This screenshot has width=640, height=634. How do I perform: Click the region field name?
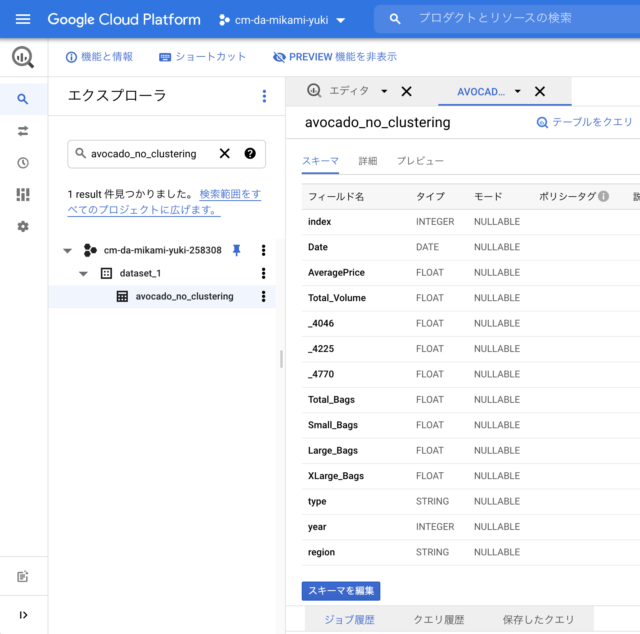(x=321, y=552)
